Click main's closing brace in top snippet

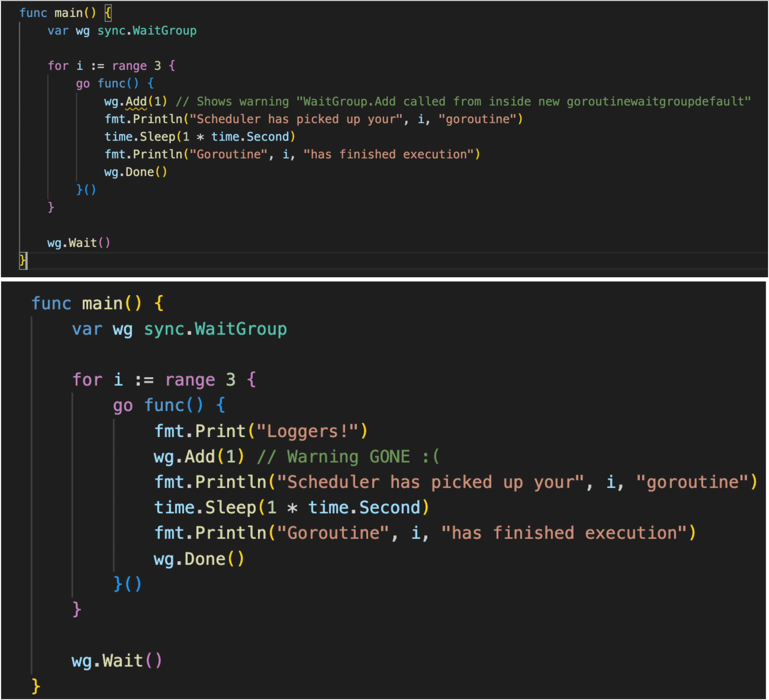(22, 260)
